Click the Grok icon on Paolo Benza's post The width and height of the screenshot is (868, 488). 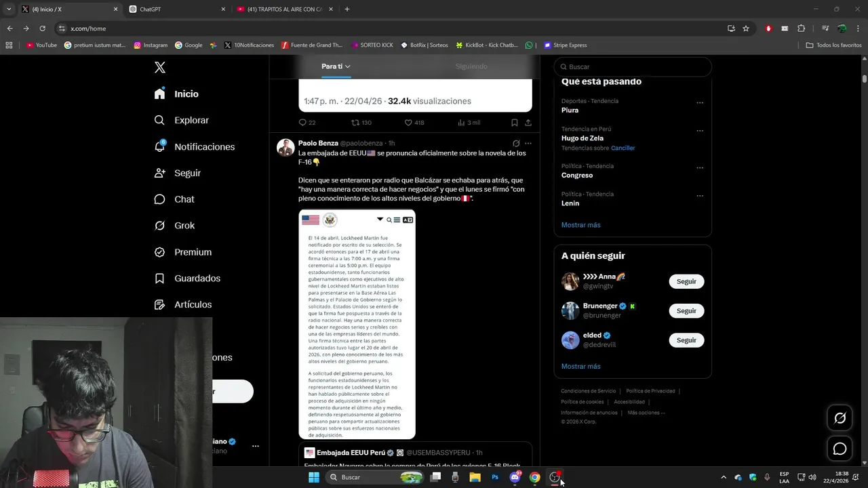click(516, 143)
